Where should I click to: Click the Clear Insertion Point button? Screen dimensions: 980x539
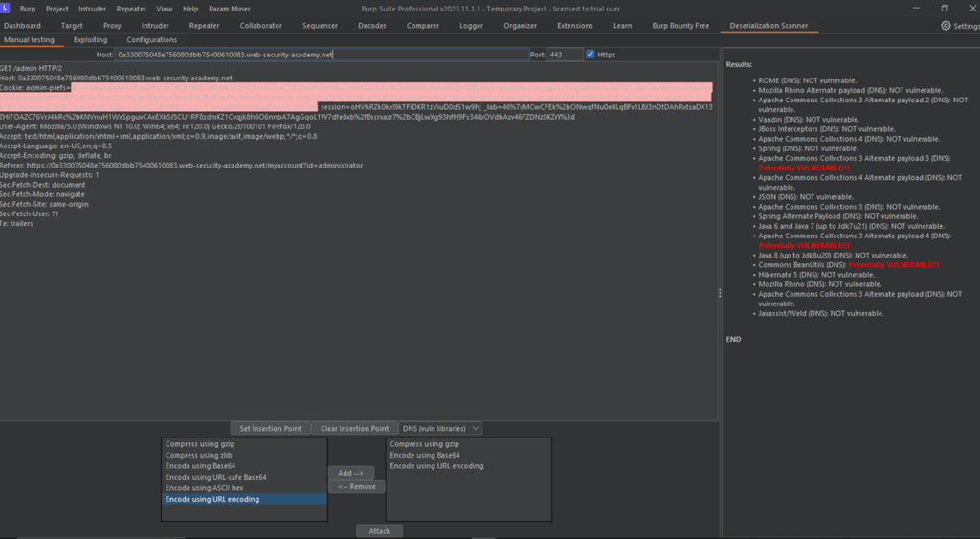click(x=354, y=428)
